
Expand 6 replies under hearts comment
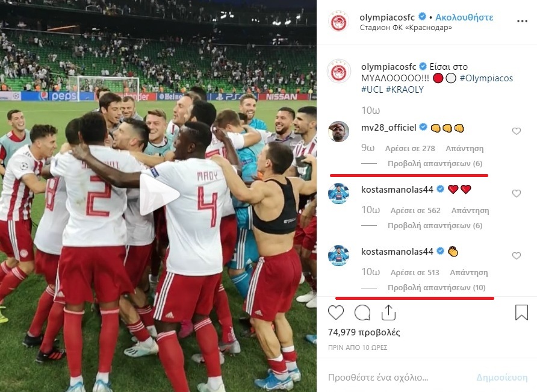[435, 226]
